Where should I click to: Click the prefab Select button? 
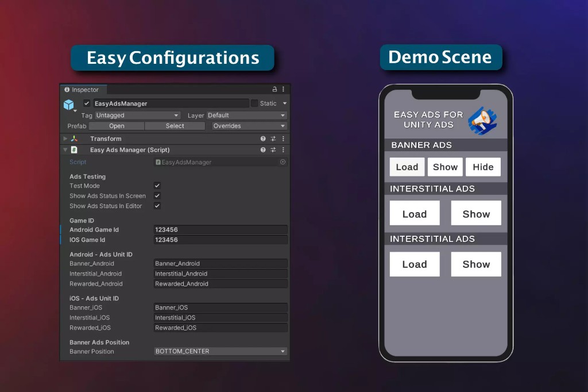[x=175, y=126]
